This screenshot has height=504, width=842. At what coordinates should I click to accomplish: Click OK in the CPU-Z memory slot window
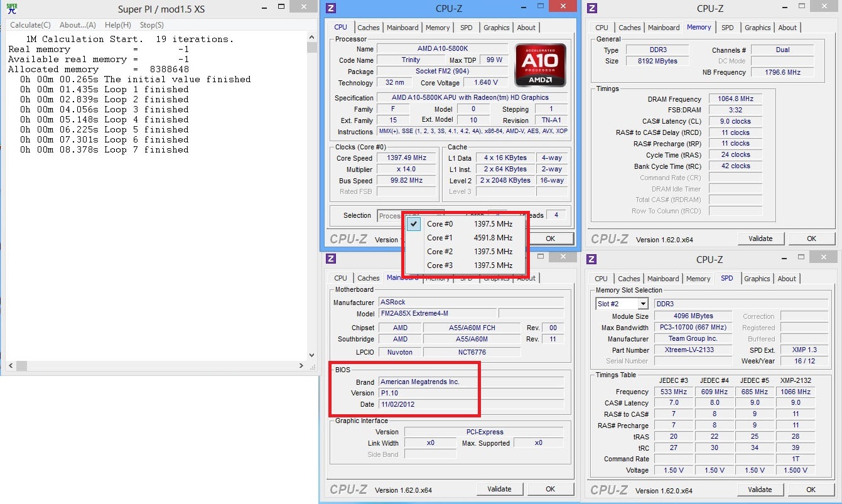pyautogui.click(x=811, y=490)
